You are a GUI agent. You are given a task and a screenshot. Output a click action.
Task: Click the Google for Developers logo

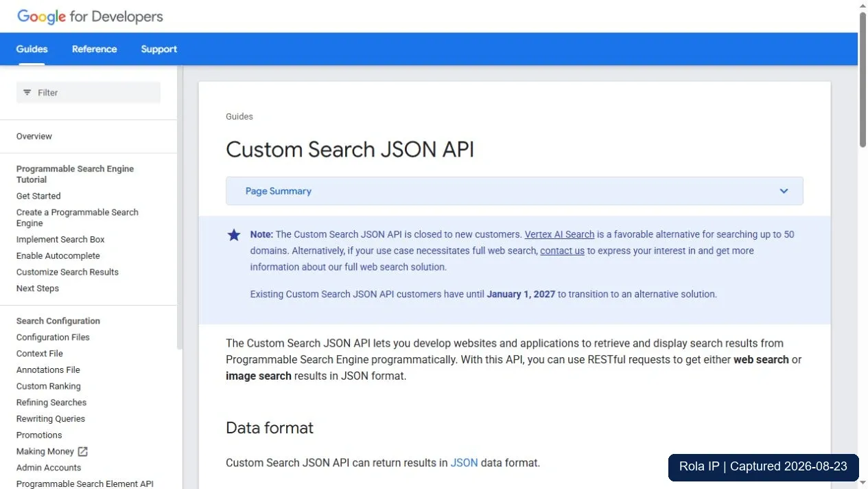pyautogui.click(x=90, y=16)
